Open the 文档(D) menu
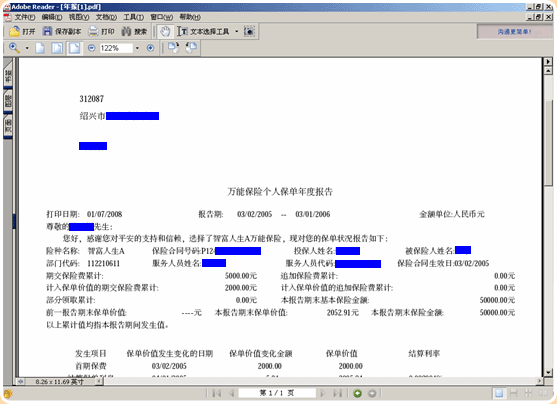The width and height of the screenshot is (557, 404). (106, 17)
